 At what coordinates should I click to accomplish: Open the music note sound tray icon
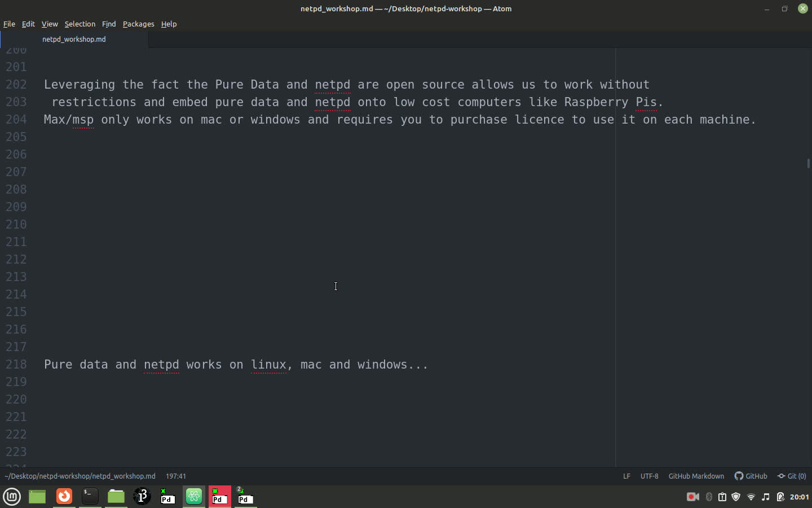tap(766, 497)
